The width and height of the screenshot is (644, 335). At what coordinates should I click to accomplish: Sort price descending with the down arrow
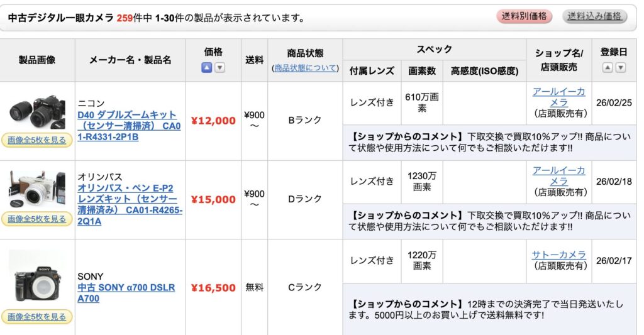pos(220,68)
